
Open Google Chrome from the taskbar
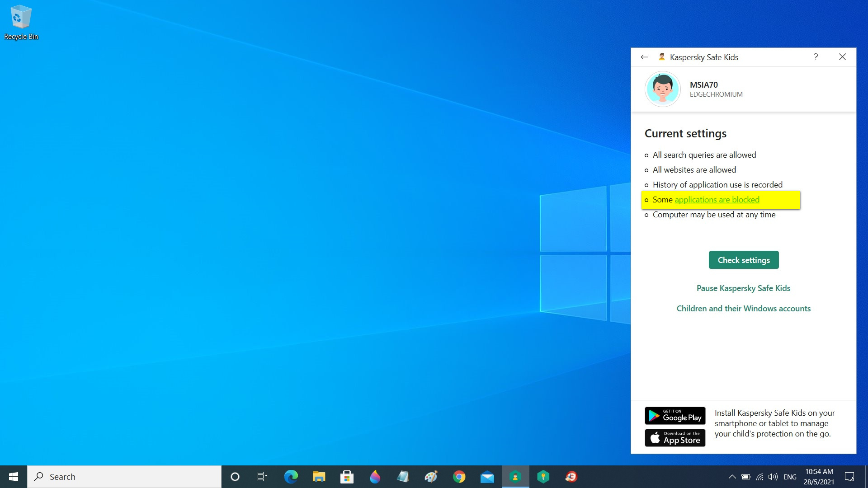tap(459, 477)
